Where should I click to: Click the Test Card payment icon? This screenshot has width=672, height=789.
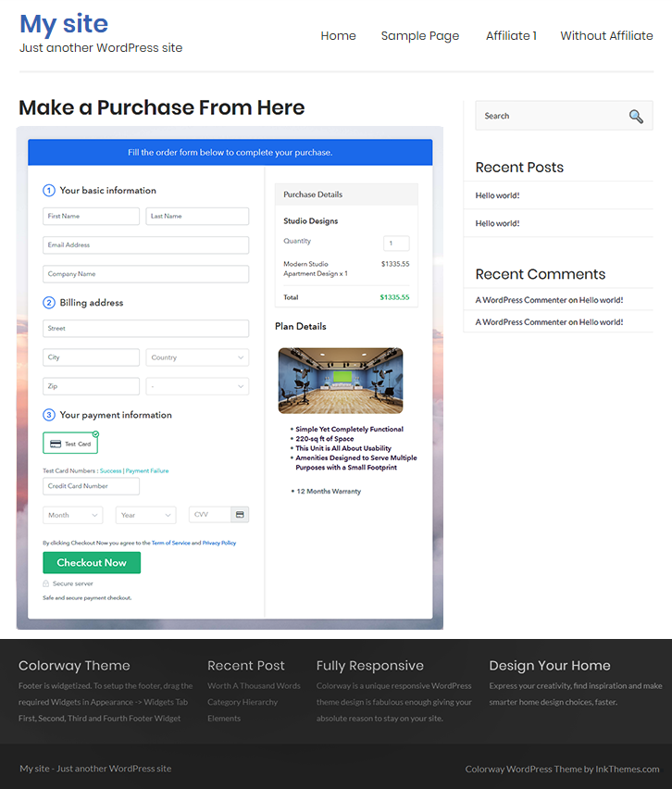tap(56, 444)
